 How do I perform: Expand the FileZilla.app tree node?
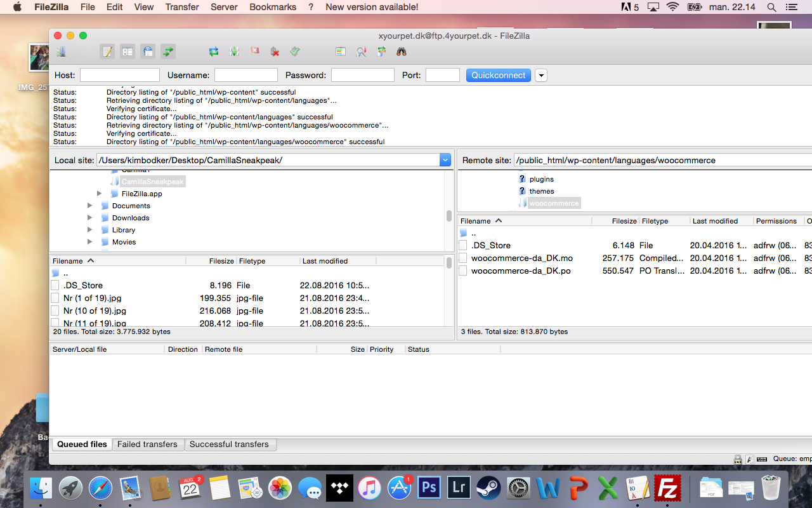tap(99, 194)
